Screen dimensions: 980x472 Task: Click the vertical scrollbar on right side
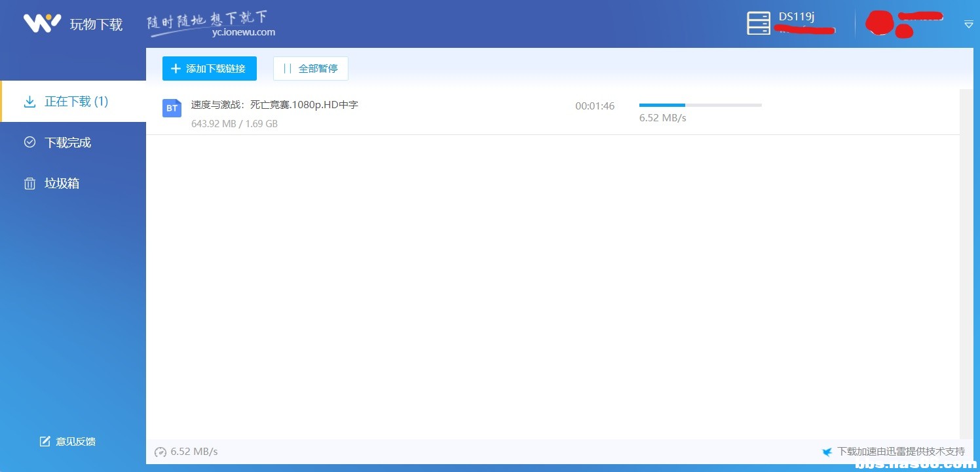pos(966,264)
